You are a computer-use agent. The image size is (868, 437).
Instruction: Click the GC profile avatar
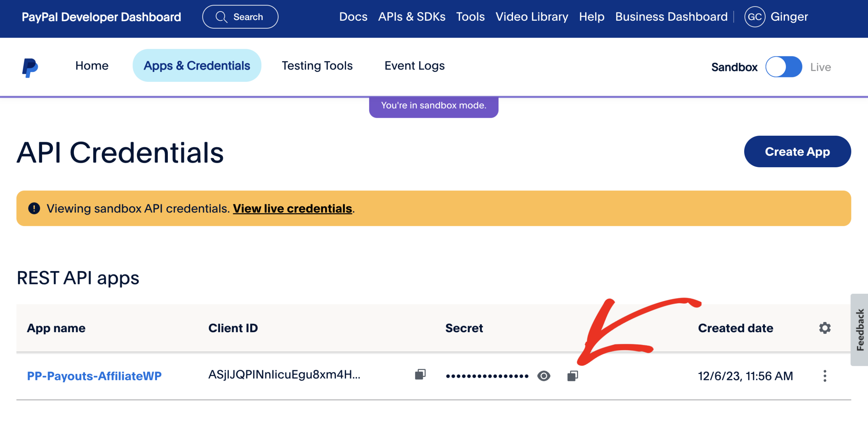[x=754, y=17]
